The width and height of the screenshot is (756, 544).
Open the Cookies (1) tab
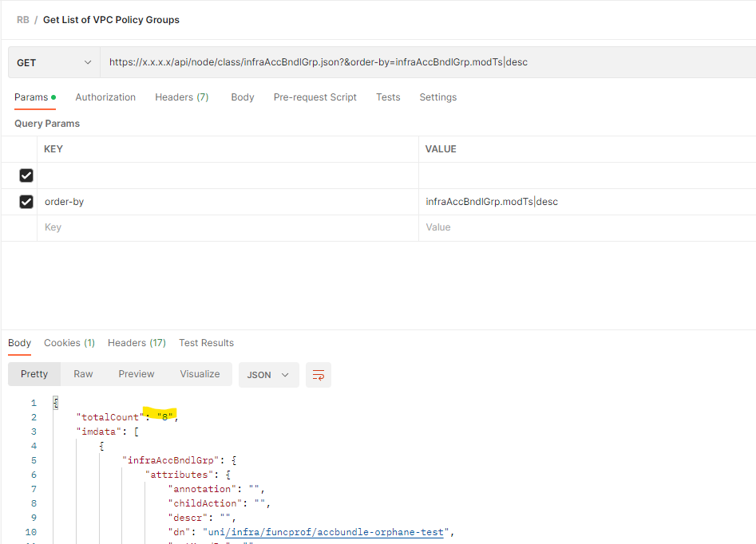point(69,343)
